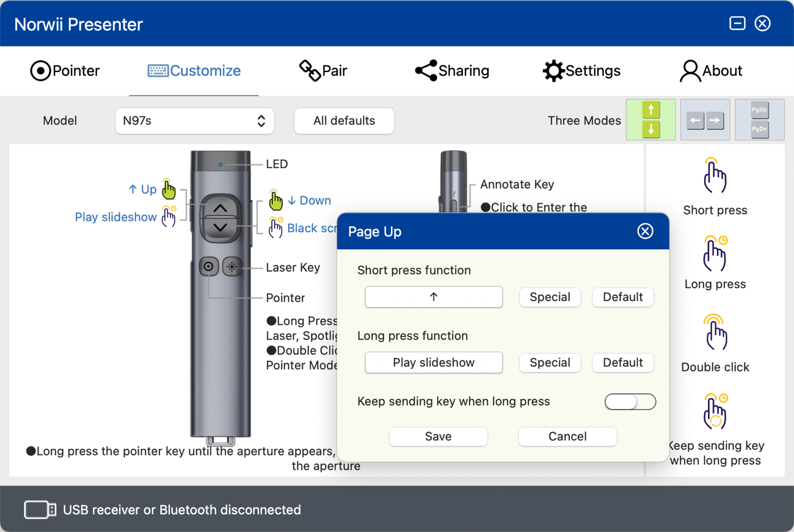Open the Model N97s dropdown
Screen dimensions: 794x532
[194, 121]
